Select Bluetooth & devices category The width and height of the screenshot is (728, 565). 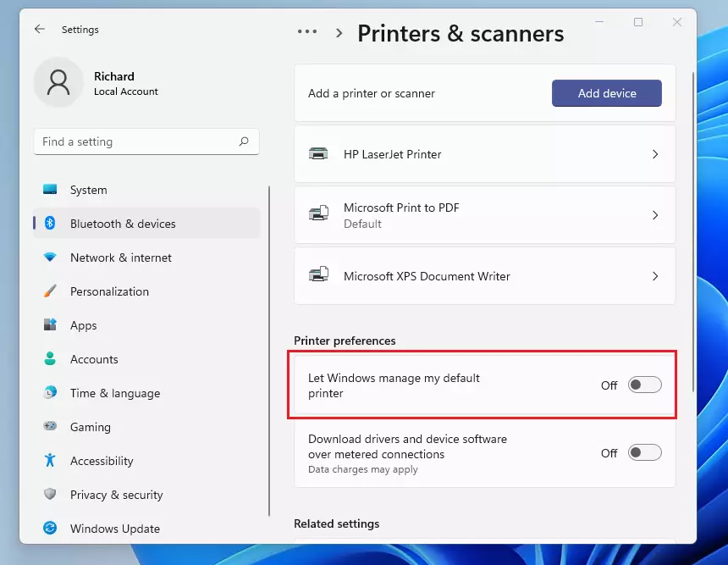coord(146,224)
